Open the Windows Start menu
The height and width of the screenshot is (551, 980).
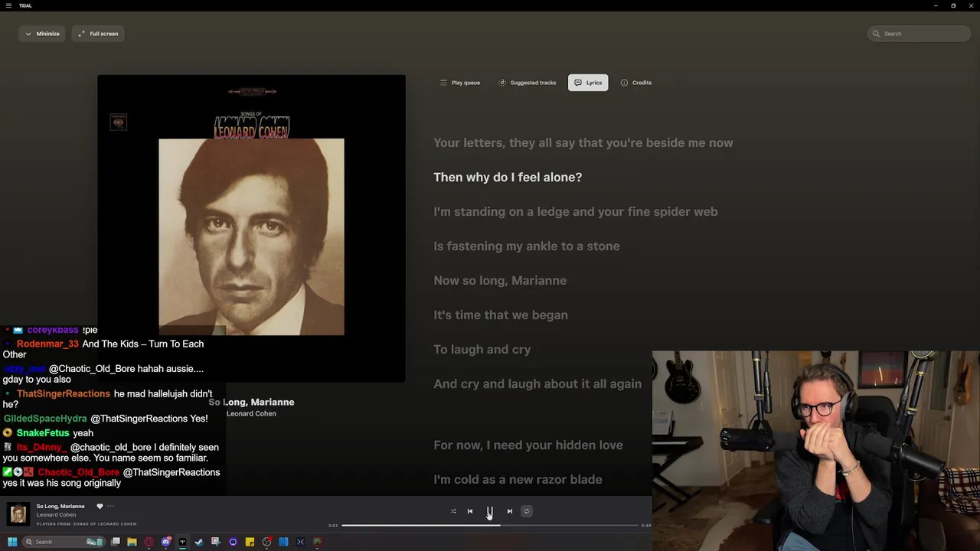[x=12, y=542]
